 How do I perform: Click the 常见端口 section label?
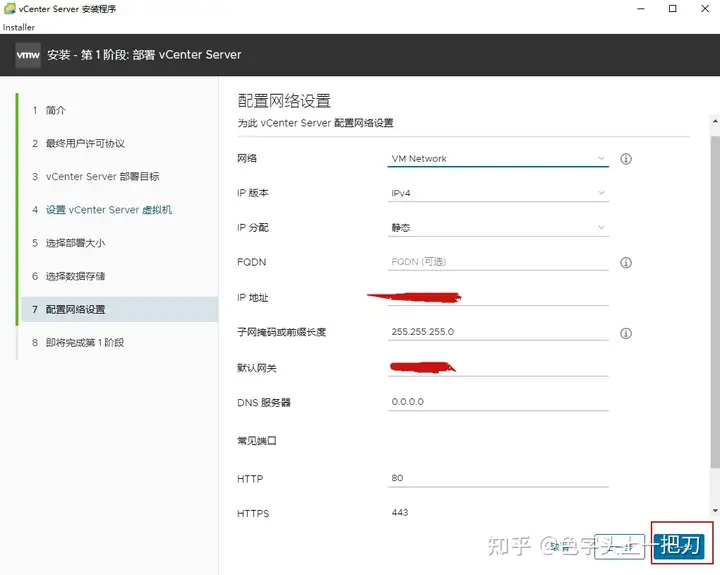coord(257,441)
